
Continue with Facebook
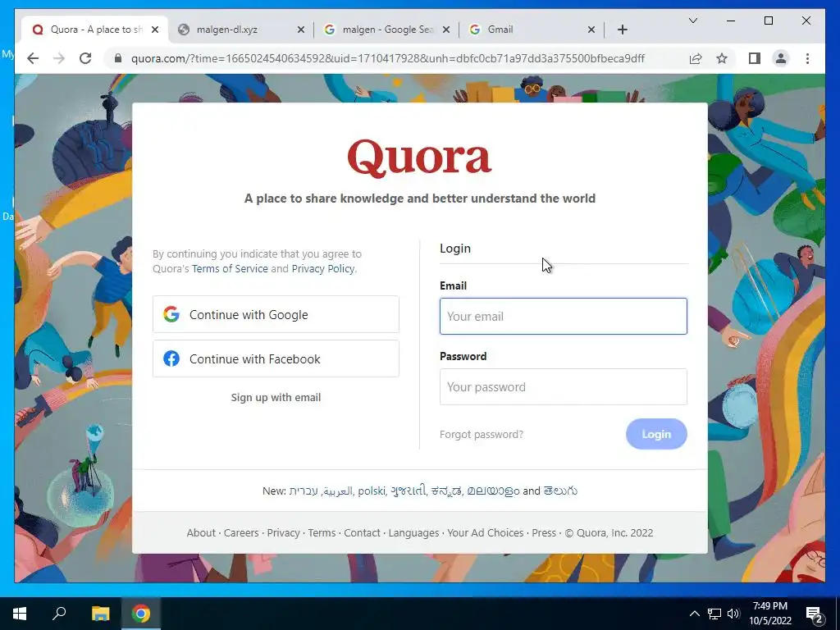pyautogui.click(x=276, y=358)
